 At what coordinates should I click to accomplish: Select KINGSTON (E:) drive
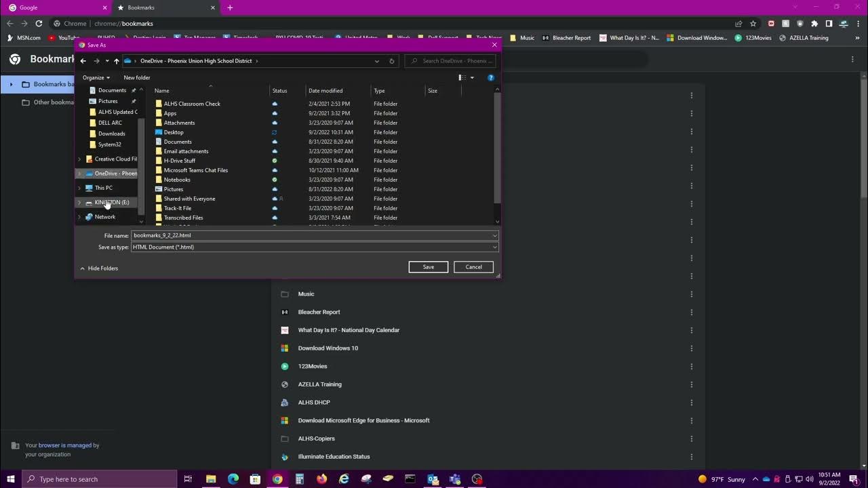tap(112, 203)
